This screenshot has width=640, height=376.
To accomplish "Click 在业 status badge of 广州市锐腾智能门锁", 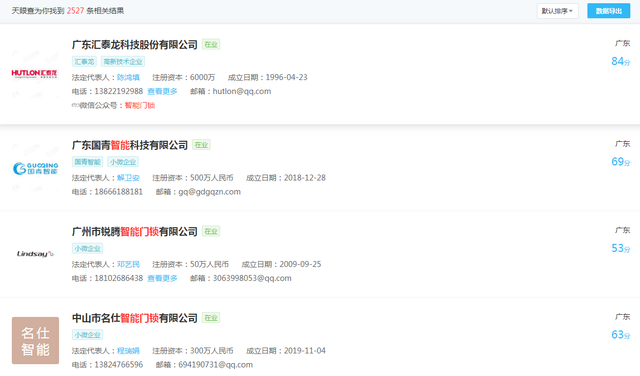I will point(211,231).
